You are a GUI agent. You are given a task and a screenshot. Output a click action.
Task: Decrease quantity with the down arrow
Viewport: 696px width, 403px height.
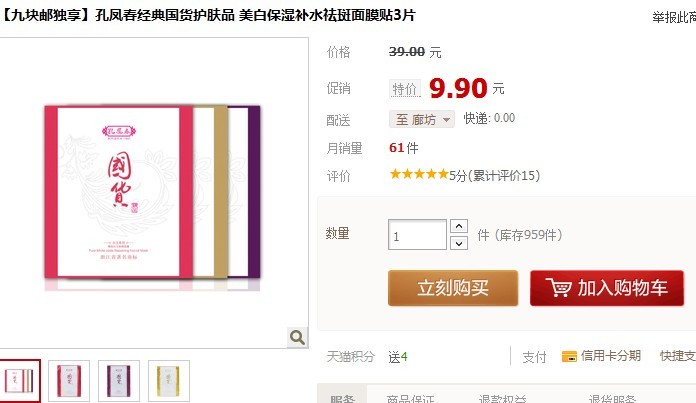pos(459,243)
